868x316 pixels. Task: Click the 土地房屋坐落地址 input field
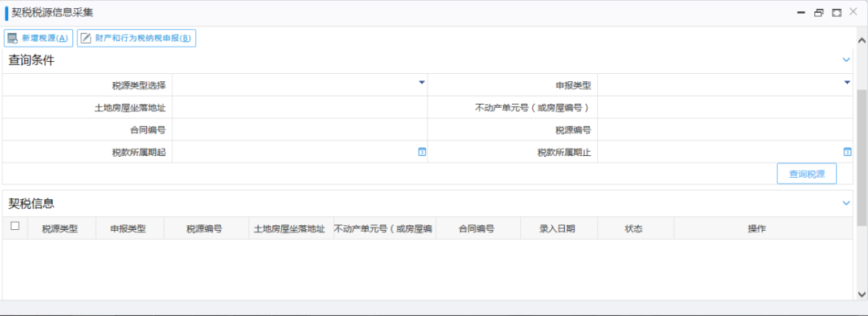pos(300,108)
